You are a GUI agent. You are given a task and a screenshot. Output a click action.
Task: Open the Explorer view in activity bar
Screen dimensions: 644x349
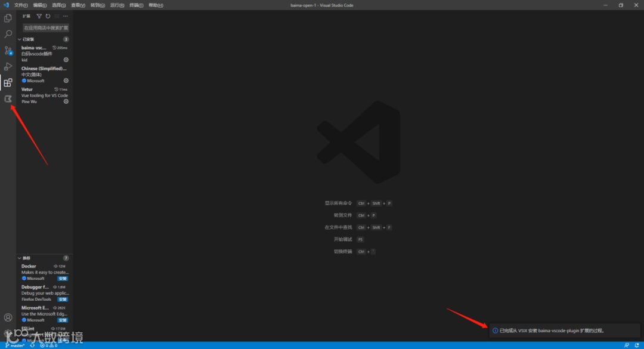pos(8,18)
